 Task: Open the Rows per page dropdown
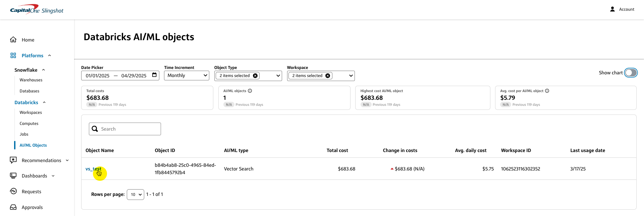(136, 195)
